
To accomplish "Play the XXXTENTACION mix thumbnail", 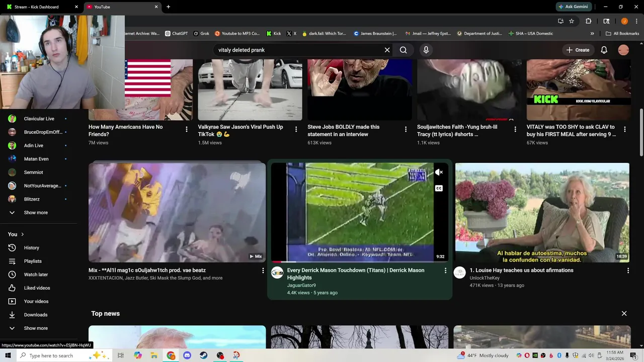I will [x=177, y=212].
